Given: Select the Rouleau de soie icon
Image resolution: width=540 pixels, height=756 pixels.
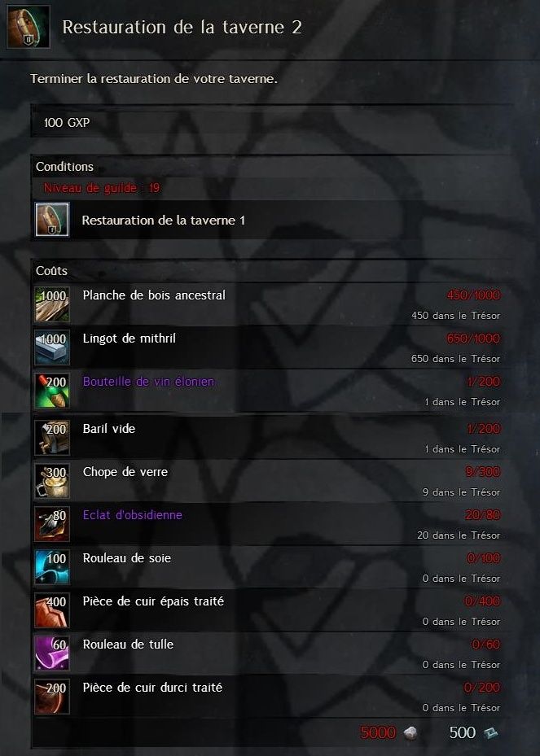Looking at the screenshot, I should (x=52, y=567).
